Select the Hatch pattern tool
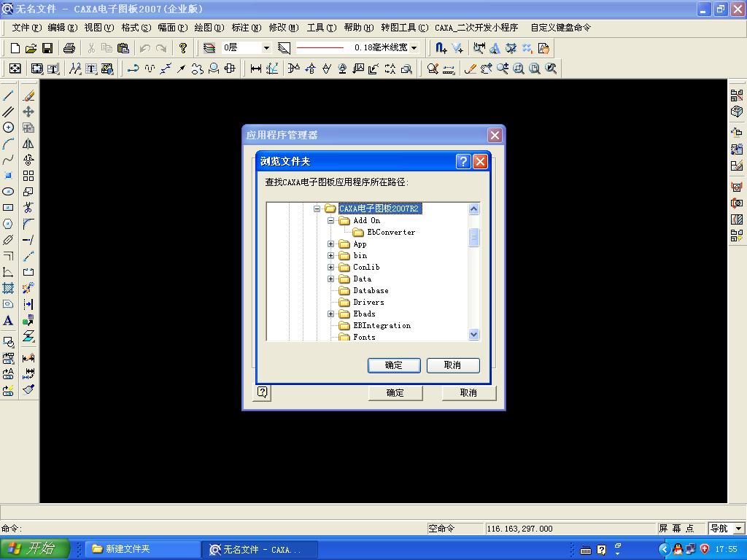Viewport: 747px width, 560px height. pyautogui.click(x=8, y=288)
